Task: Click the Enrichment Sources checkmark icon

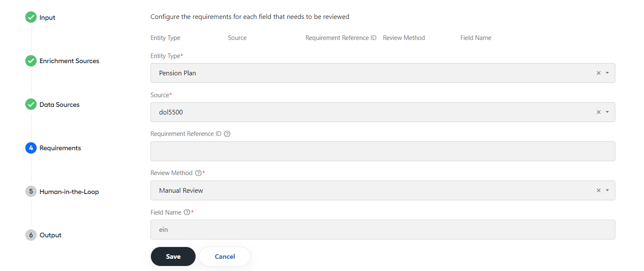Action: point(31,61)
